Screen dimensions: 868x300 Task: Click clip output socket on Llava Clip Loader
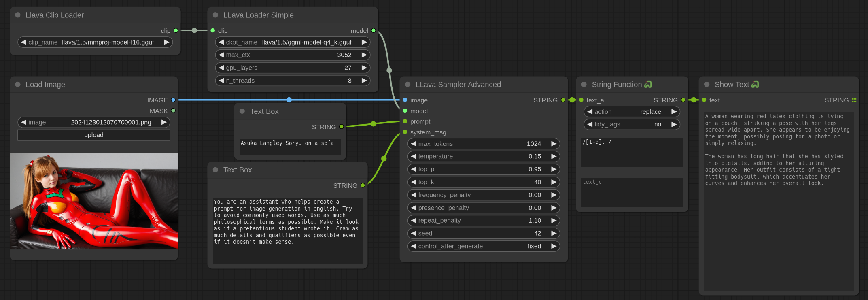176,30
